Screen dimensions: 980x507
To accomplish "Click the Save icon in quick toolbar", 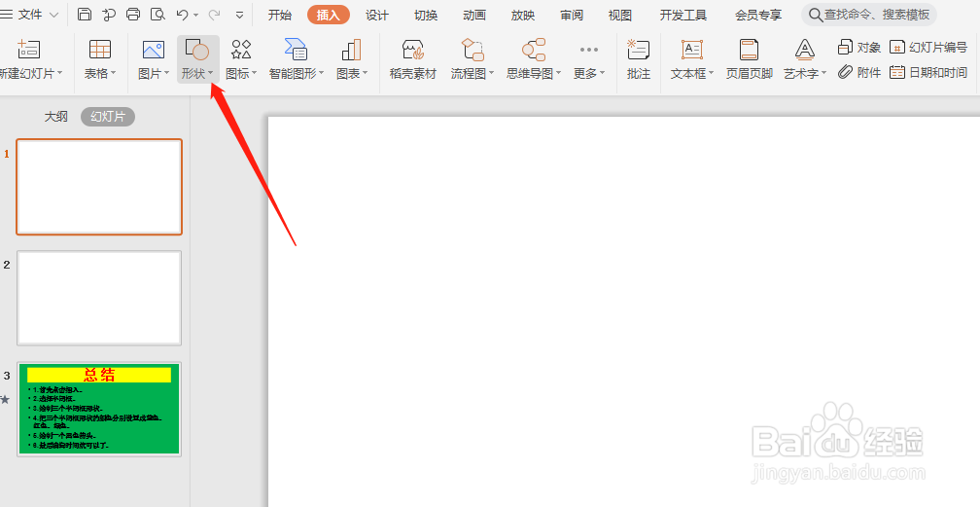I will (x=85, y=15).
